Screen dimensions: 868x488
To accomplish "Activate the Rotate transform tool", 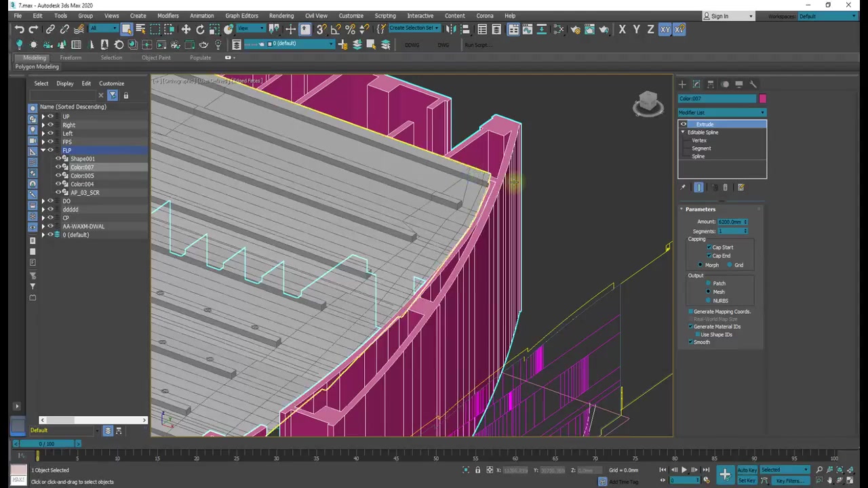I will 200,29.
